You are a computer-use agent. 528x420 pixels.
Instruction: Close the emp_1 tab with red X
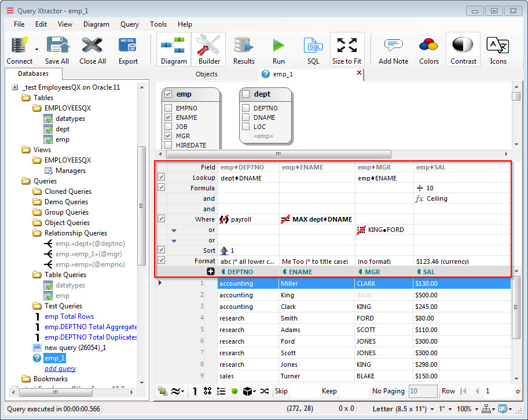pyautogui.click(x=359, y=73)
